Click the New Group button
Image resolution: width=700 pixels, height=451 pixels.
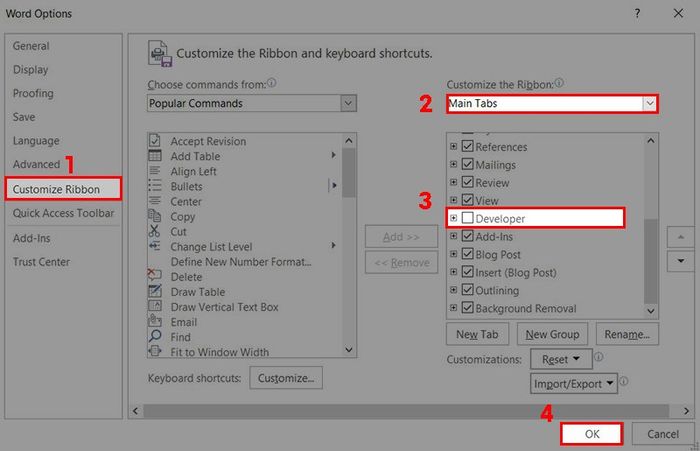click(552, 334)
